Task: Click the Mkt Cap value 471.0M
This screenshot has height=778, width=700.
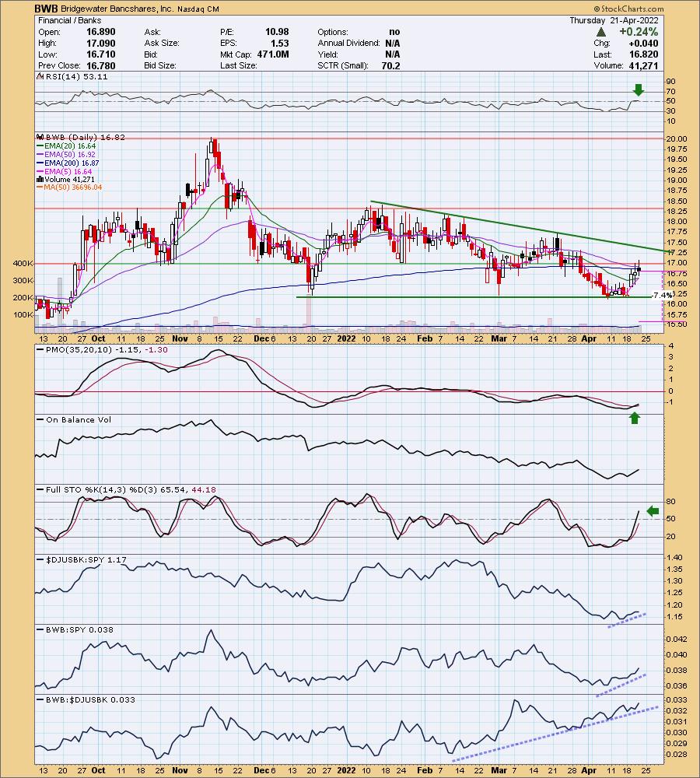Action: coord(273,54)
